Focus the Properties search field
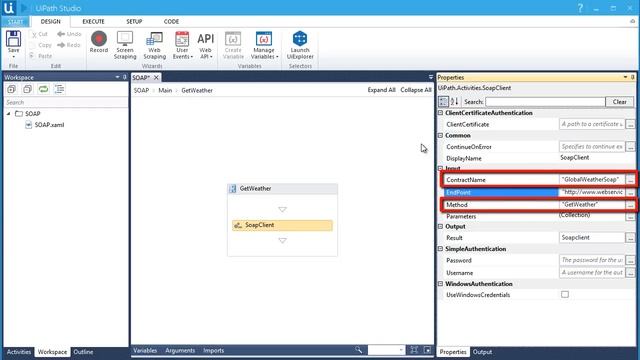Image resolution: width=640 pixels, height=360 pixels. point(545,102)
